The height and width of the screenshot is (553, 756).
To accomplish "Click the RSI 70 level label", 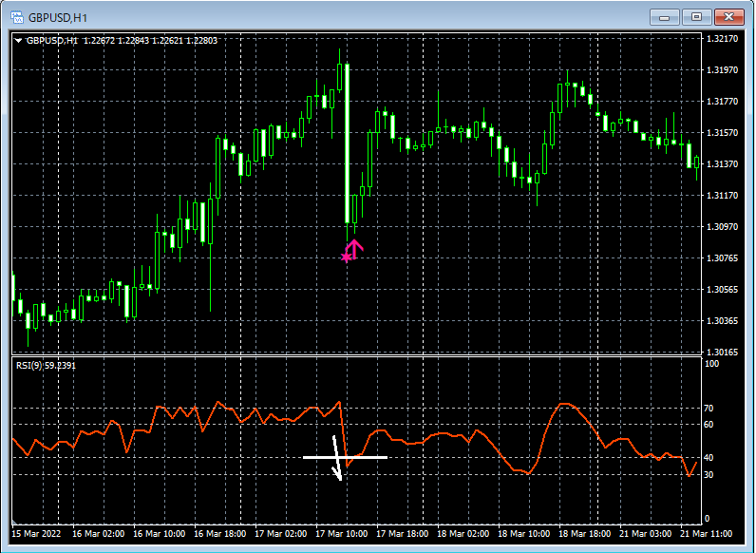I will tap(709, 409).
